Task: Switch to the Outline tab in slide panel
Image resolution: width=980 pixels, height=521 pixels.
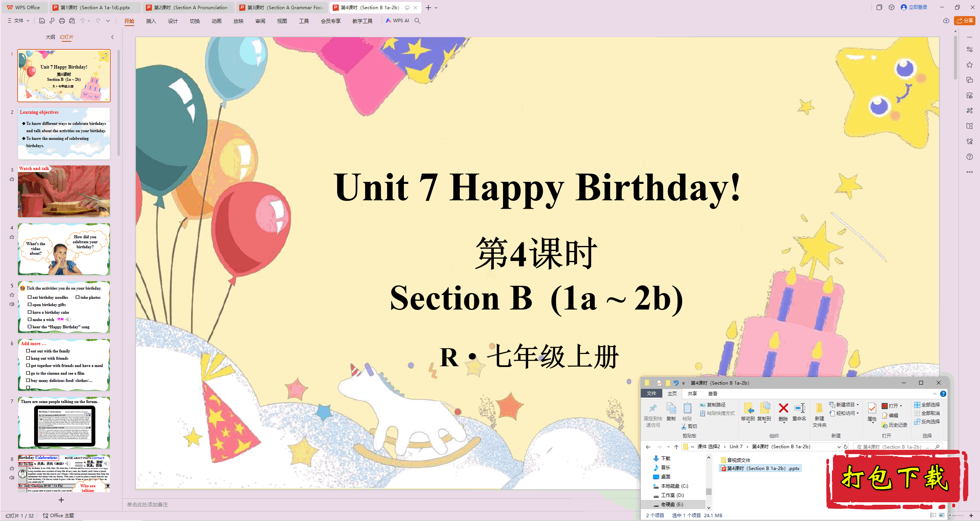Action: tap(50, 37)
